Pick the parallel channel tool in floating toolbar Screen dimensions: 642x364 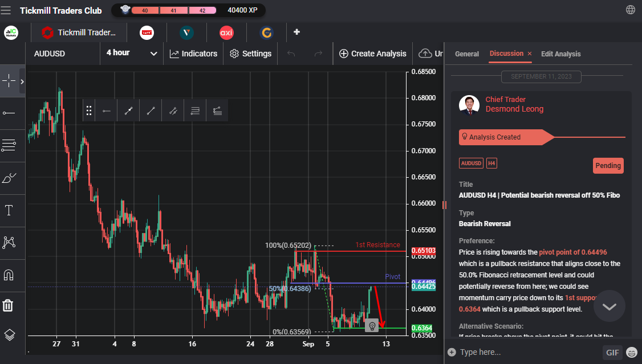[x=173, y=111]
